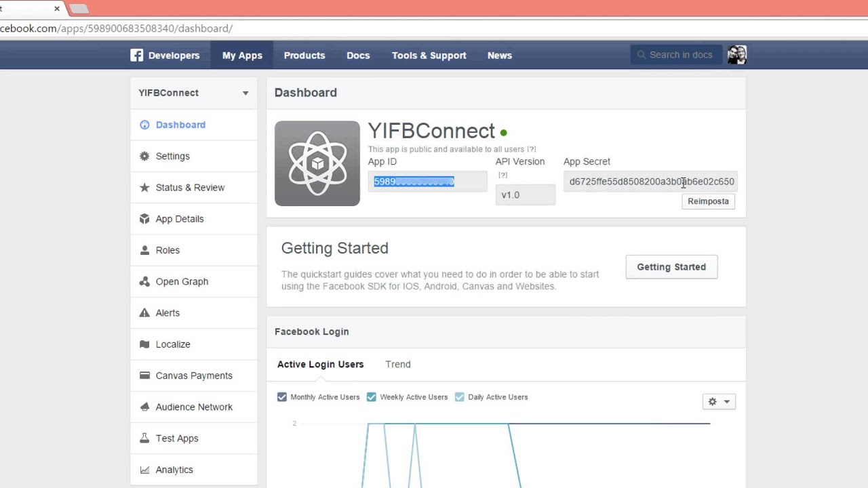868x488 pixels.
Task: Open the Localize page
Action: [x=194, y=344]
